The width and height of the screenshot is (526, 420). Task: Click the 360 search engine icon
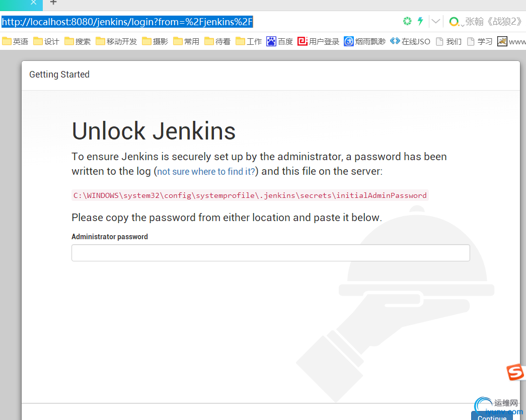coord(454,22)
